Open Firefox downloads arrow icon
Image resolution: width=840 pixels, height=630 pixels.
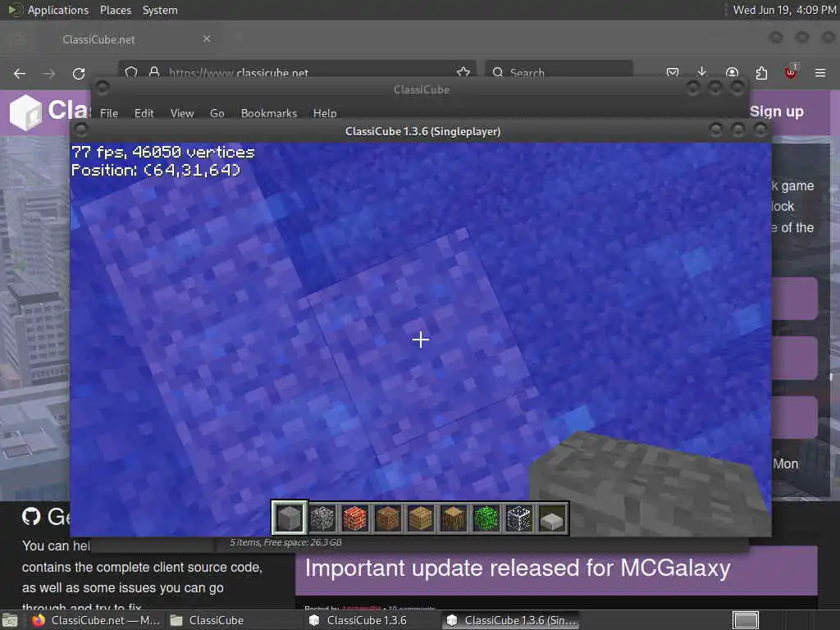pos(702,72)
